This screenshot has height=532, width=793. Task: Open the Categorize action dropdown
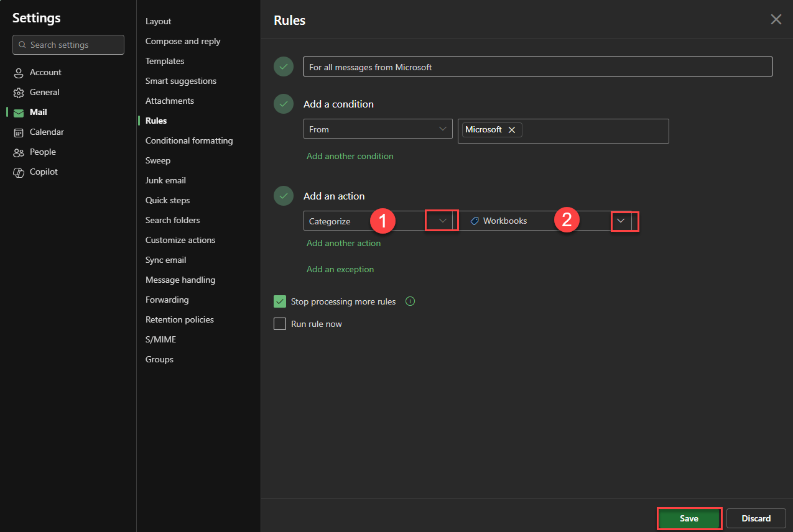pyautogui.click(x=442, y=221)
